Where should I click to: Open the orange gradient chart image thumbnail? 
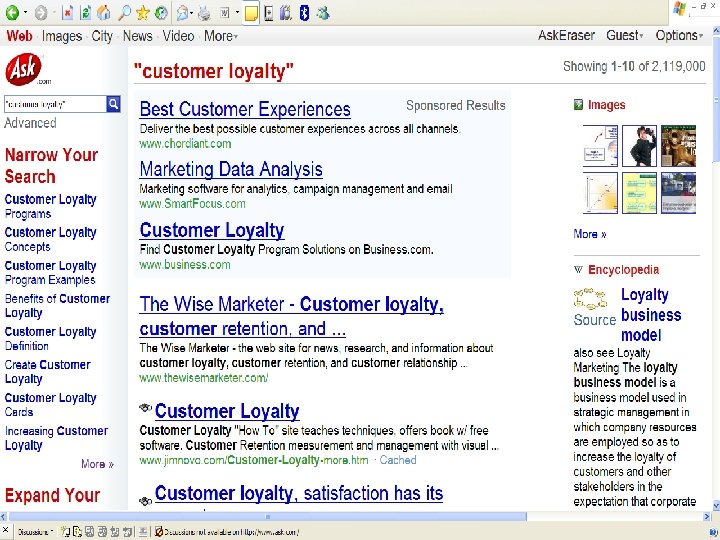click(x=600, y=193)
